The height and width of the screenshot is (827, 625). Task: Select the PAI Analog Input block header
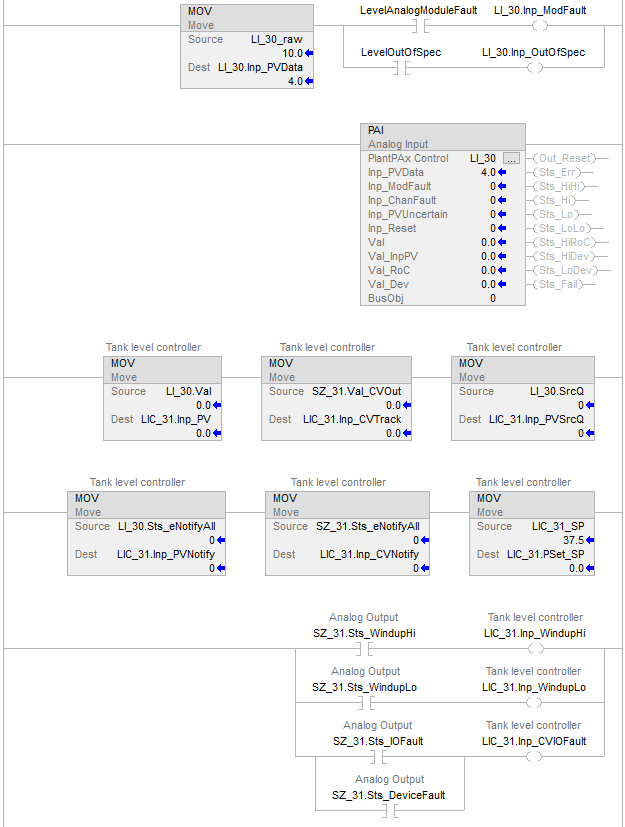click(443, 137)
